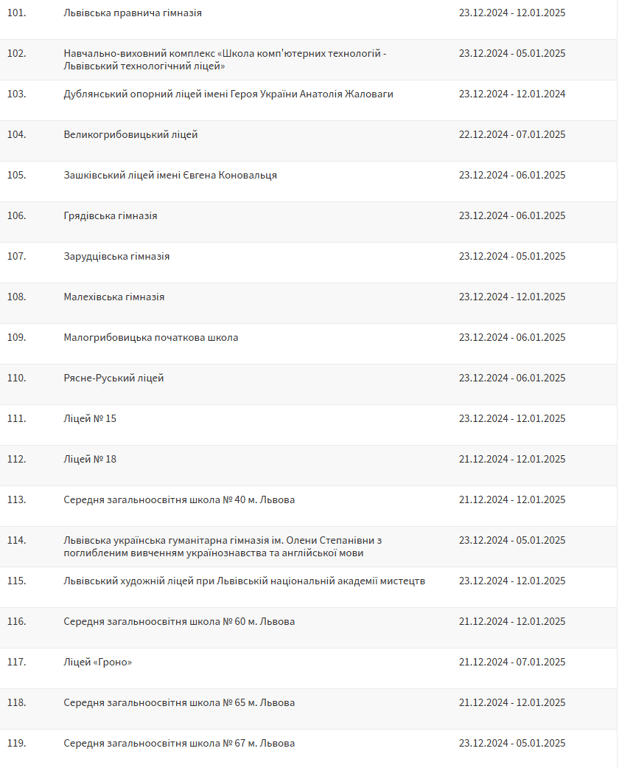The image size is (619, 768).
Task: Click Зашківський ліцей імені Євгена Коновальця
Action: click(170, 175)
